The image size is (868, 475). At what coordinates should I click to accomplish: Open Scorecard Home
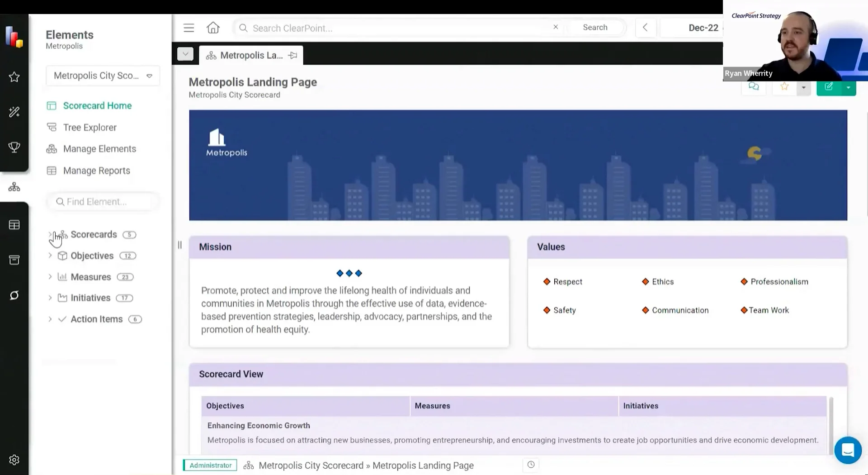pyautogui.click(x=96, y=105)
